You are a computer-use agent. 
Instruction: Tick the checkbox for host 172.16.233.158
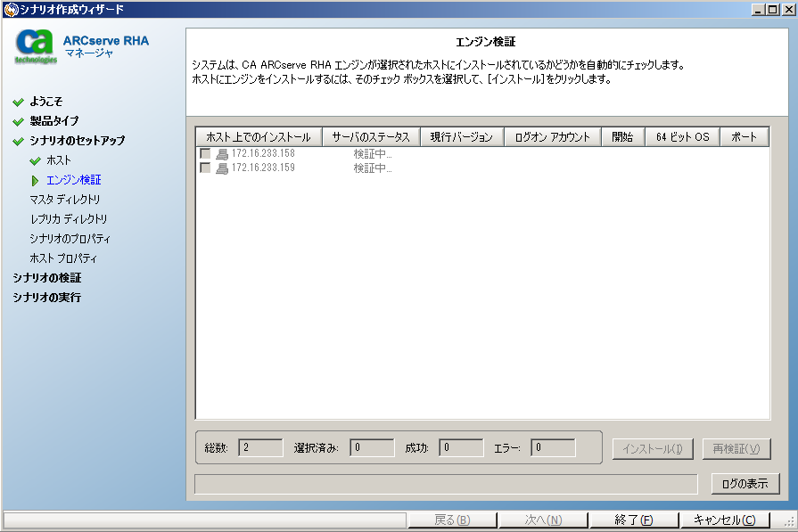click(x=205, y=153)
